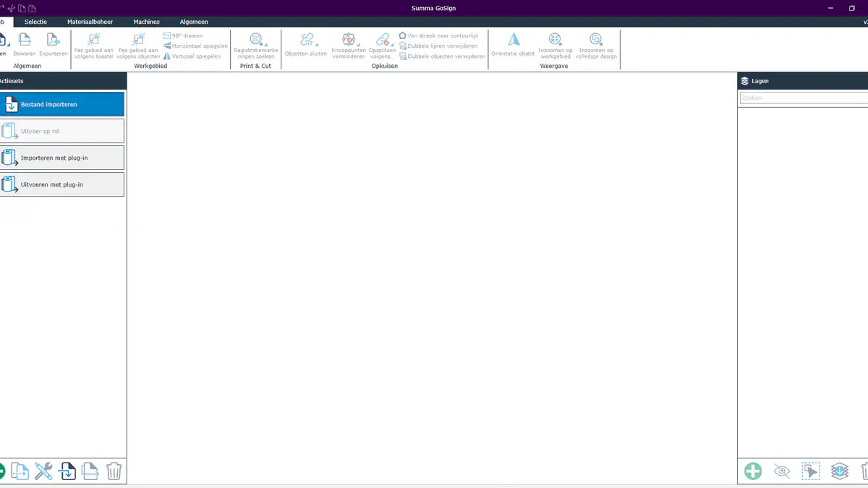Click the merge layers stack icon
868x488 pixels.
pos(839,471)
